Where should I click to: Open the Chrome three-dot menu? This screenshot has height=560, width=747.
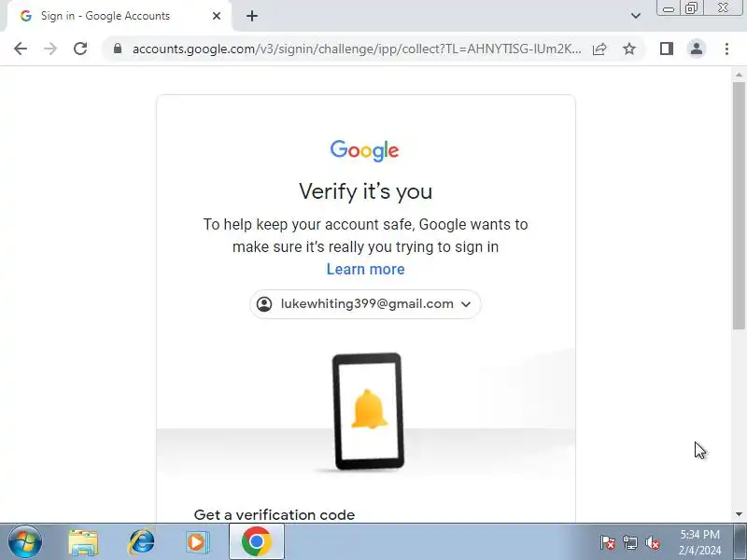click(726, 49)
